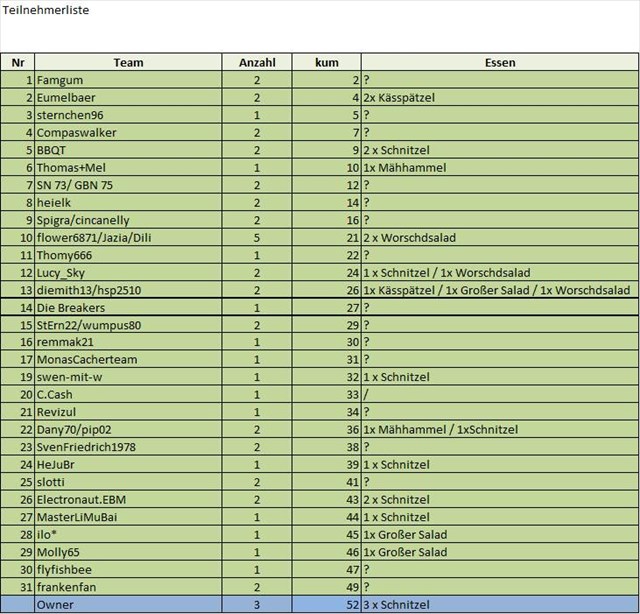The height and width of the screenshot is (614, 640).
Task: Select the cell containing 'Großer Salad / 1x Worschdsalad'
Action: [x=500, y=291]
